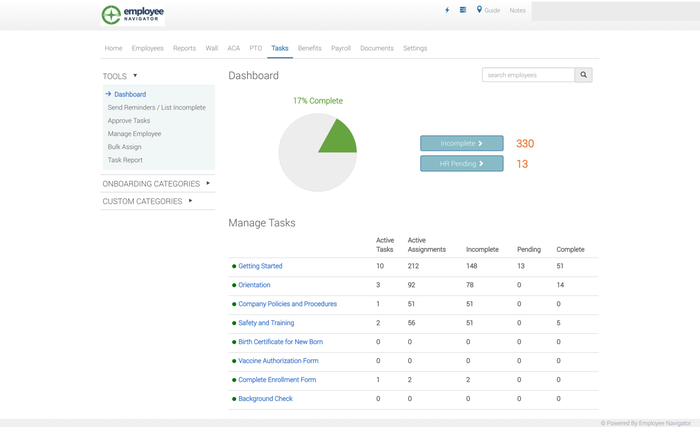Expand CUSTOM CATEGORIES section
Screen dimensions: 700x427
click(x=147, y=201)
